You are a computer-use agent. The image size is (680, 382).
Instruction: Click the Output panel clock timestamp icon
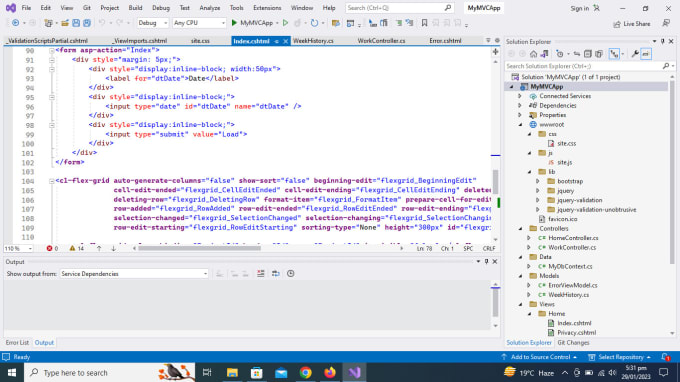[x=291, y=274]
